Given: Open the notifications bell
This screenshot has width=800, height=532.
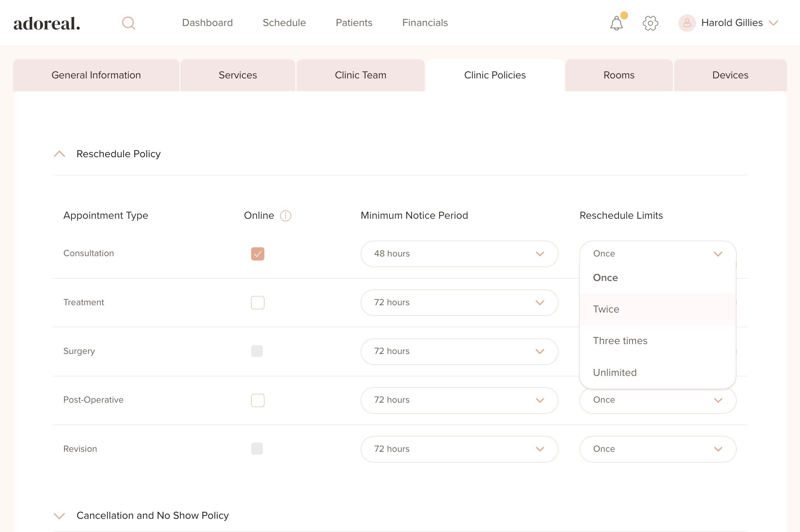Looking at the screenshot, I should 616,23.
